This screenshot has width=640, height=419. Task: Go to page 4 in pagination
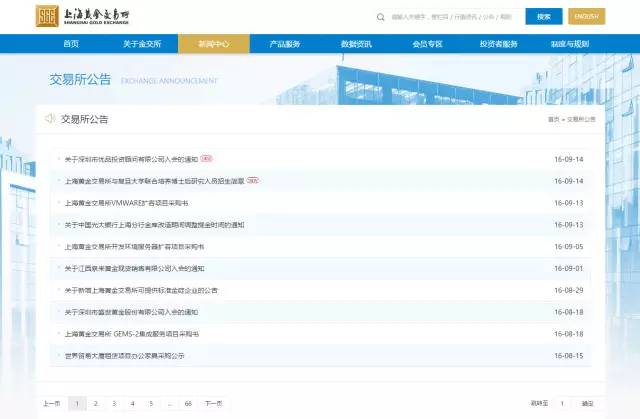click(132, 403)
